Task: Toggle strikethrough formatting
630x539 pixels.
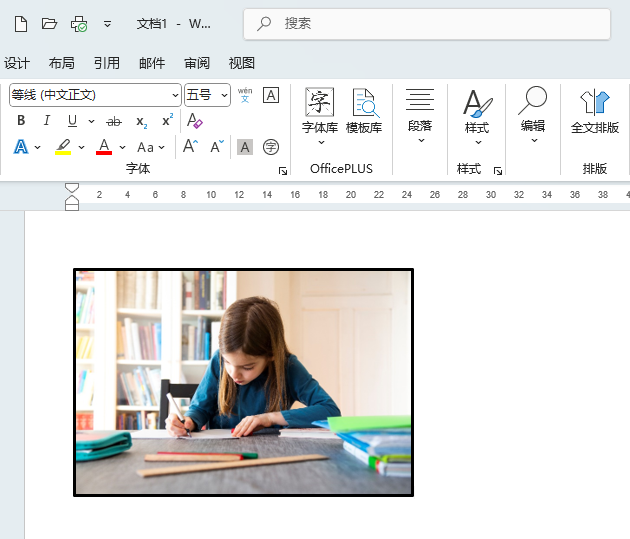Action: click(114, 121)
